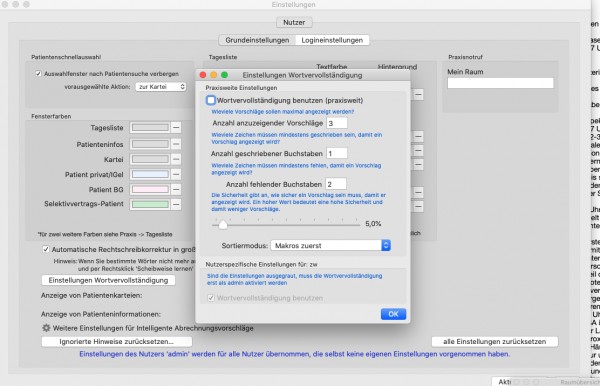The width and height of the screenshot is (600, 386).
Task: Open the Sortiermodus dropdown showing Makros zuerst
Action: pos(330,246)
